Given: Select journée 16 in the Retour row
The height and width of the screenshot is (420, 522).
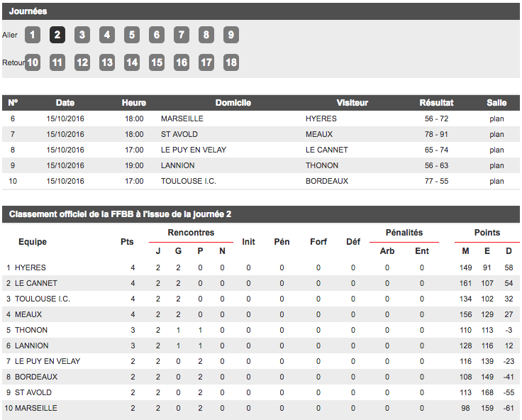Looking at the screenshot, I should (x=182, y=62).
